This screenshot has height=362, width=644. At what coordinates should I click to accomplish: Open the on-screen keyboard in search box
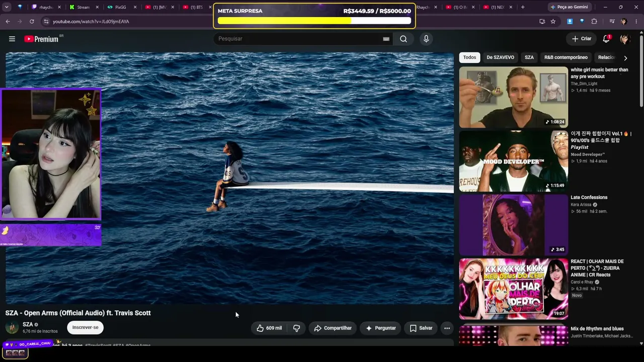386,39
